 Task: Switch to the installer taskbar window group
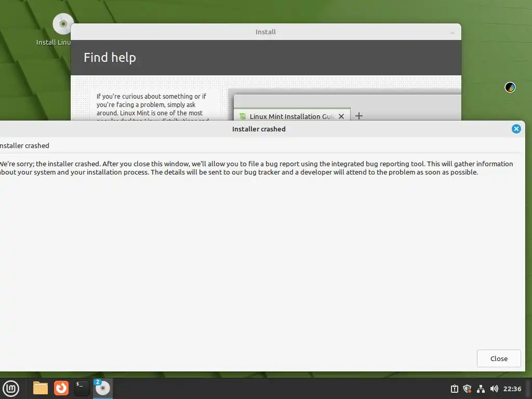click(x=102, y=388)
